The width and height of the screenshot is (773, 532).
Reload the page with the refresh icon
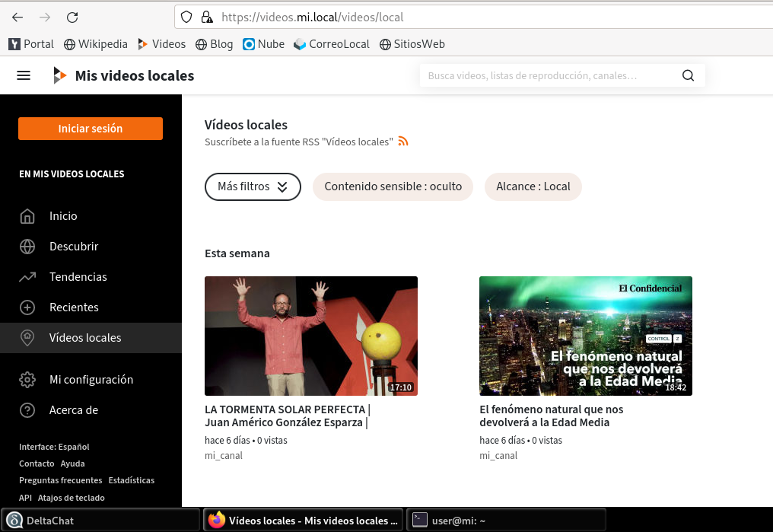(72, 18)
